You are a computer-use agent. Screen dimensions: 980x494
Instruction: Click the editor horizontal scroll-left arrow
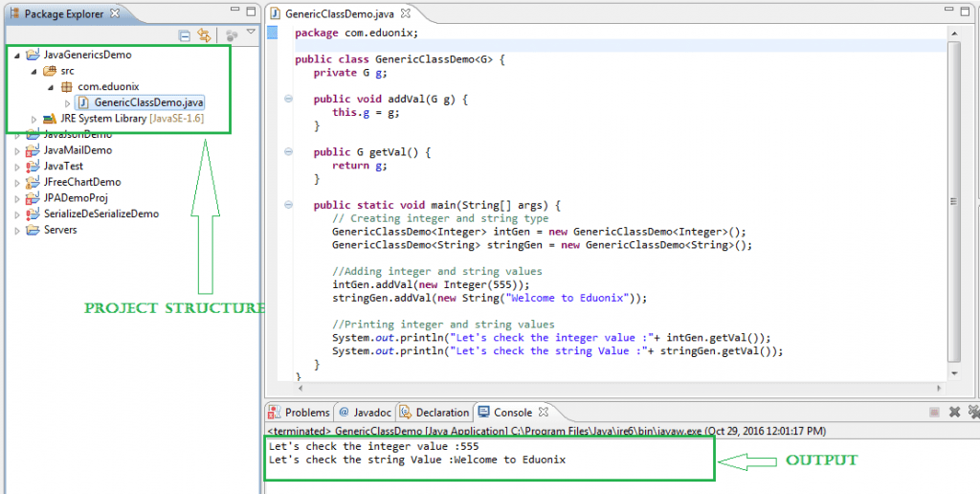[300, 388]
